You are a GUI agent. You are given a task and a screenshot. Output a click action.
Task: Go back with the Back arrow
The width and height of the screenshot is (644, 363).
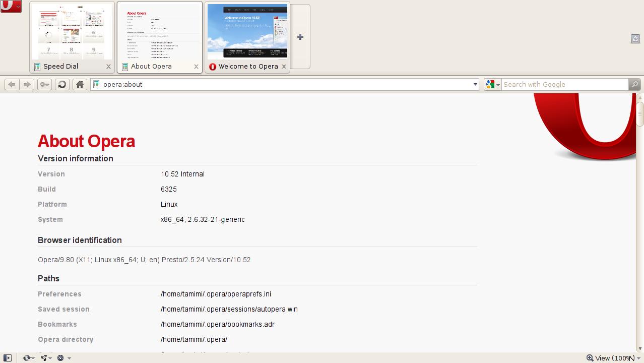(x=12, y=85)
